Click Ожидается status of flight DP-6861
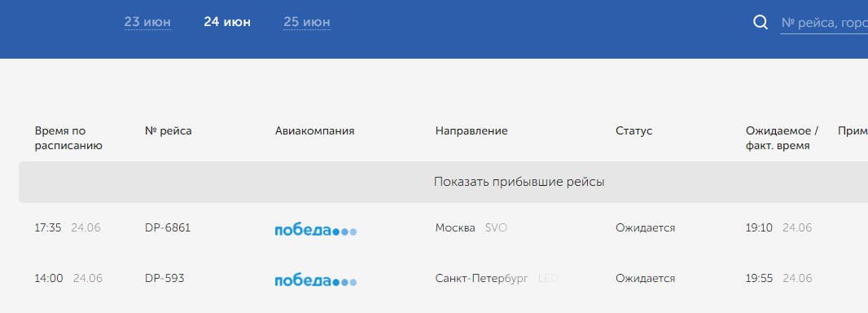 (x=646, y=228)
